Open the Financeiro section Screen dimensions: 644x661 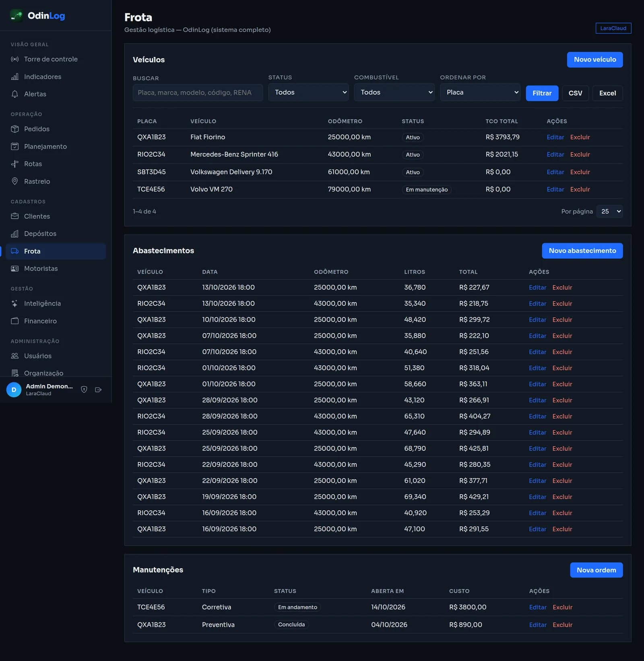[x=55, y=321]
